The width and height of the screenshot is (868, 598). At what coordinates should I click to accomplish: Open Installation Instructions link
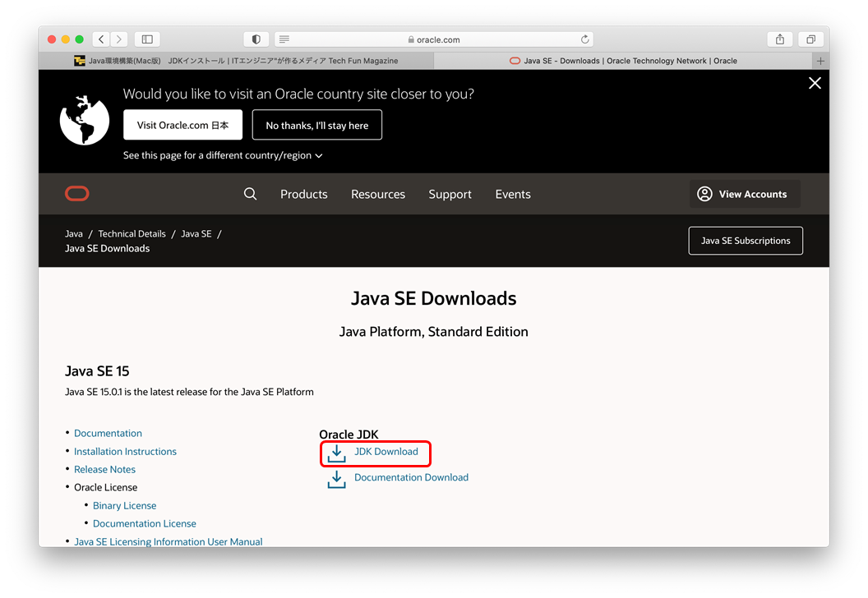pos(125,452)
